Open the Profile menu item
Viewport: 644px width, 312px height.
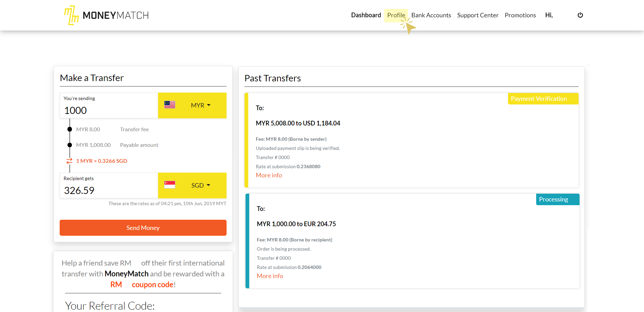point(396,15)
